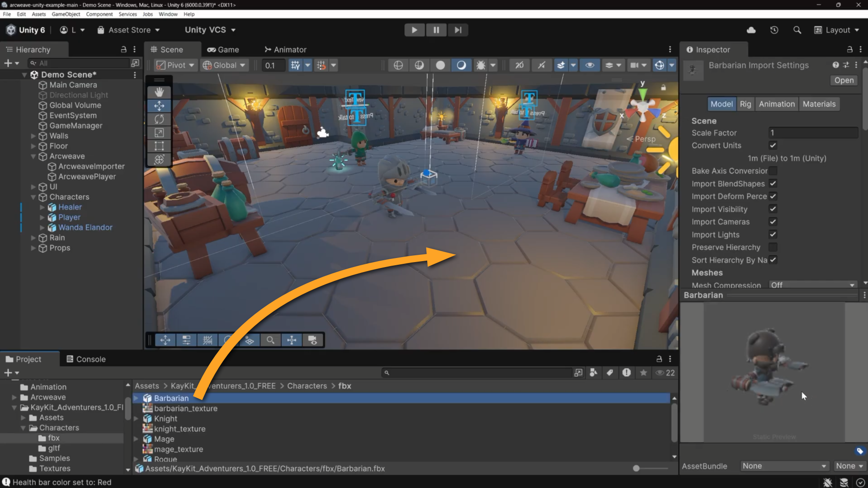The width and height of the screenshot is (868, 488).
Task: Select the Rotate tool
Action: point(159,119)
